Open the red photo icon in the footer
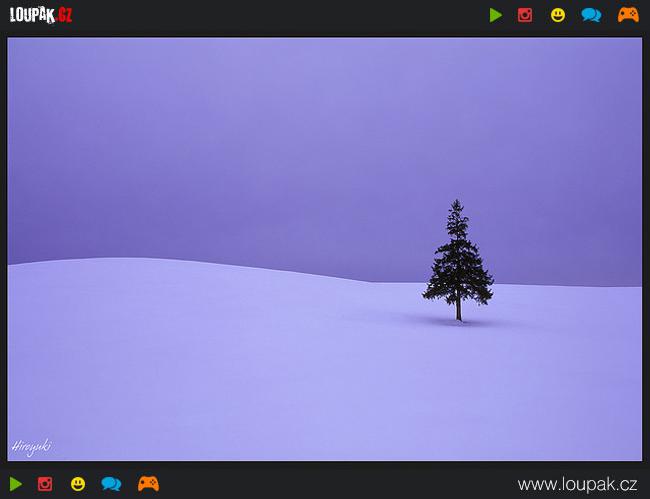The image size is (650, 499). [45, 484]
